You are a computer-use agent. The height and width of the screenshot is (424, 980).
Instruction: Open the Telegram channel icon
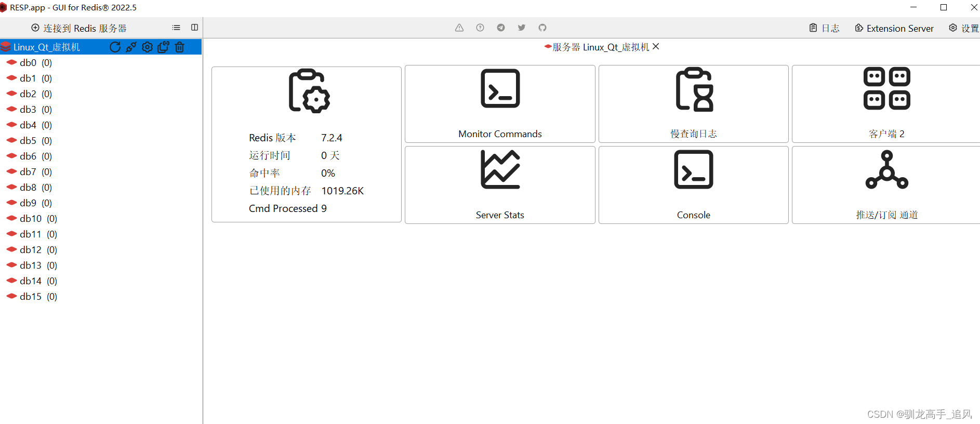point(501,28)
